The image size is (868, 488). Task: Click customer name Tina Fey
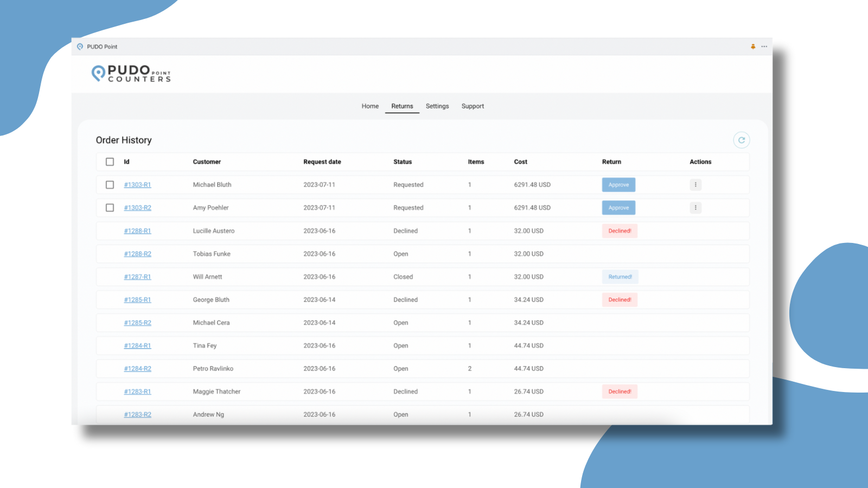[205, 345]
